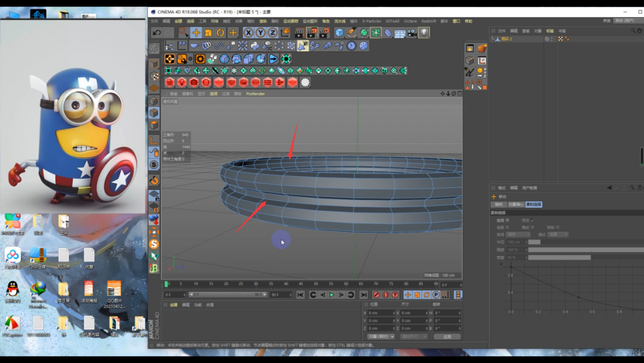Click the coordinate system cube icon

click(285, 32)
